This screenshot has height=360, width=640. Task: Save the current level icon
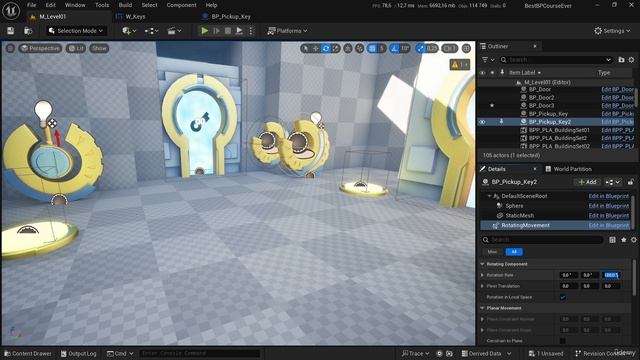coord(11,31)
